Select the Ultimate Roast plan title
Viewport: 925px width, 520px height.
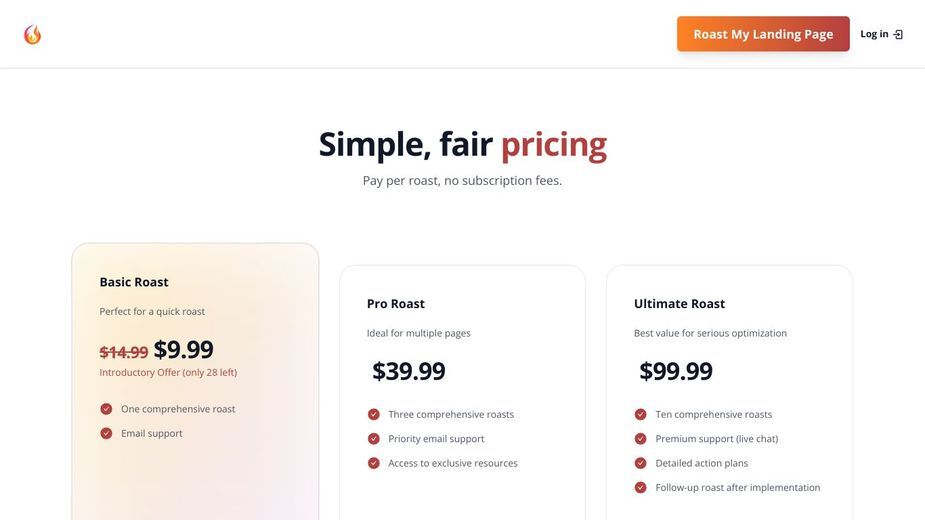(679, 303)
